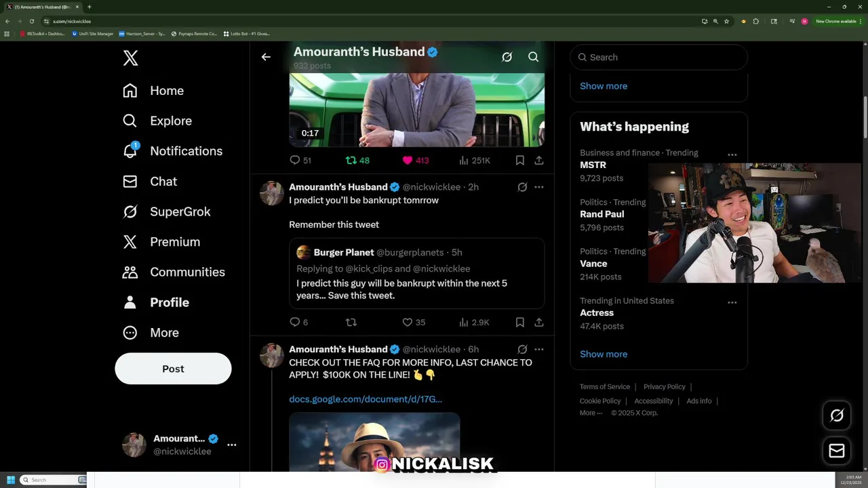Image resolution: width=868 pixels, height=488 pixels.
Task: Open the docs.google.com document link
Action: (x=366, y=399)
